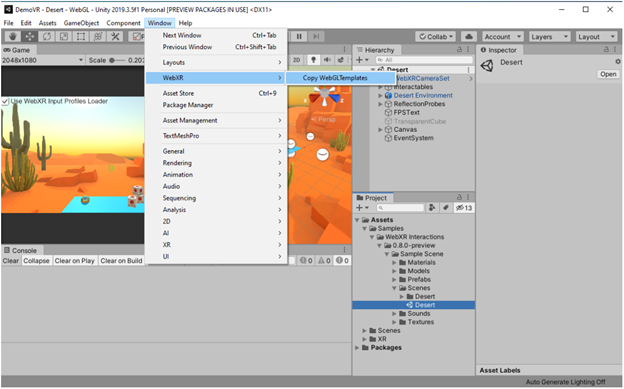Select the Rect Transform tool
The width and height of the screenshot is (624, 389).
(x=81, y=37)
